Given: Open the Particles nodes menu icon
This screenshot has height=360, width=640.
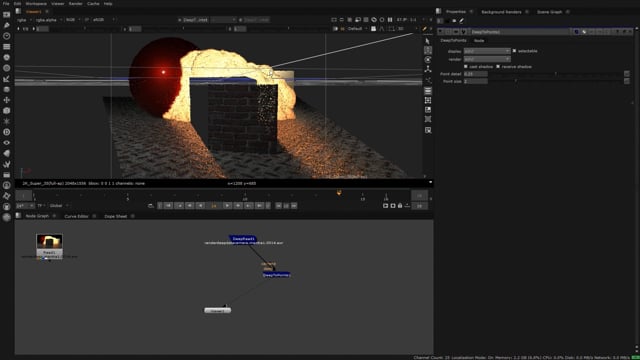Looking at the screenshot, I should (x=7, y=121).
